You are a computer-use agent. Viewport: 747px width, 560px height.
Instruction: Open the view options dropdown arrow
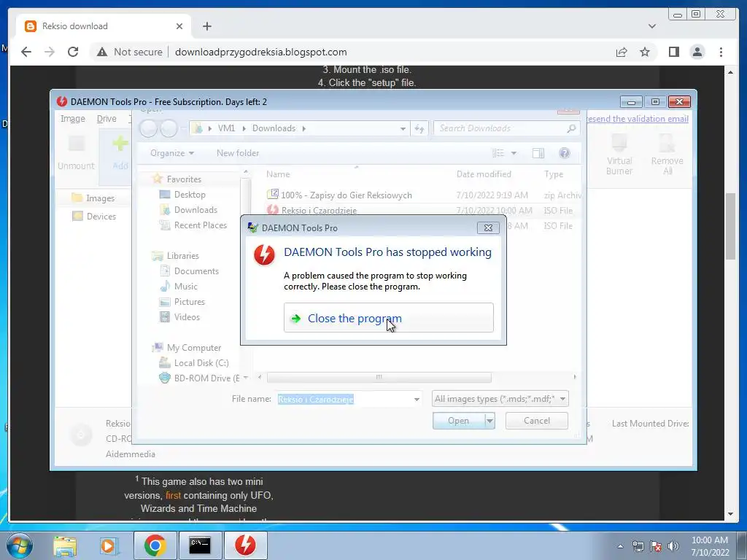coord(514,153)
